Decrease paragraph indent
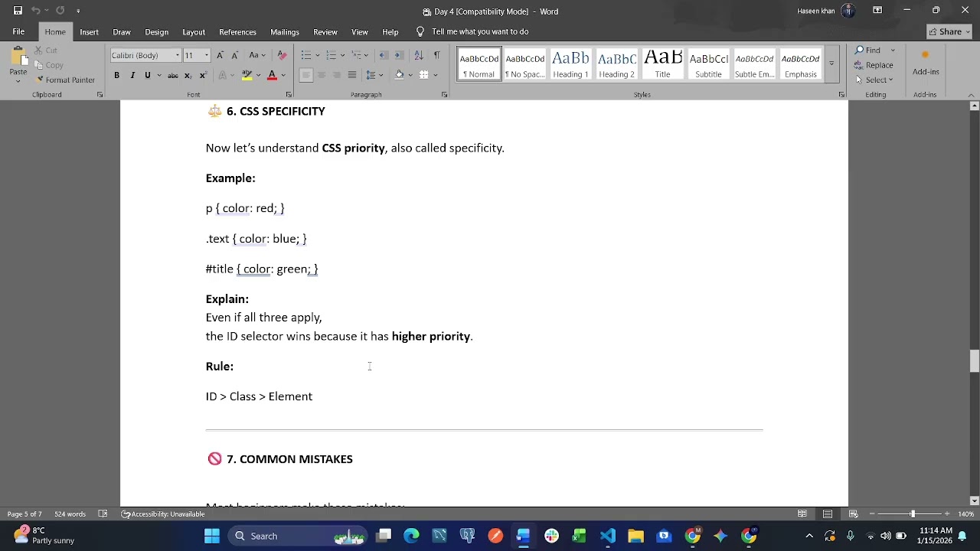The image size is (980, 551). tap(384, 55)
